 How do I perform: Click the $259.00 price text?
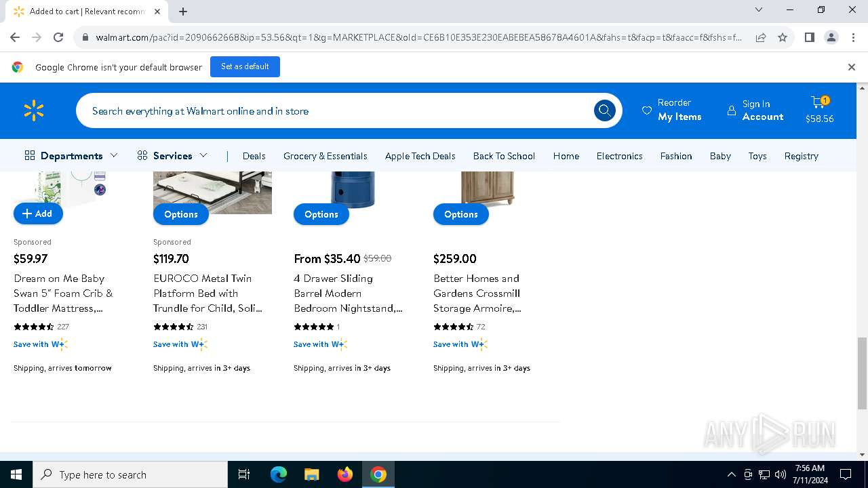[455, 258]
